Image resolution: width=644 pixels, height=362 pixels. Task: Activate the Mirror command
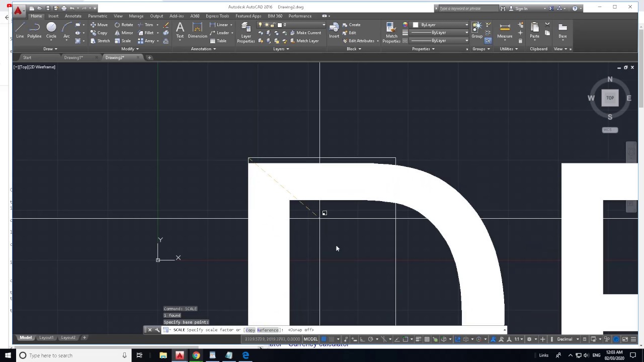124,33
